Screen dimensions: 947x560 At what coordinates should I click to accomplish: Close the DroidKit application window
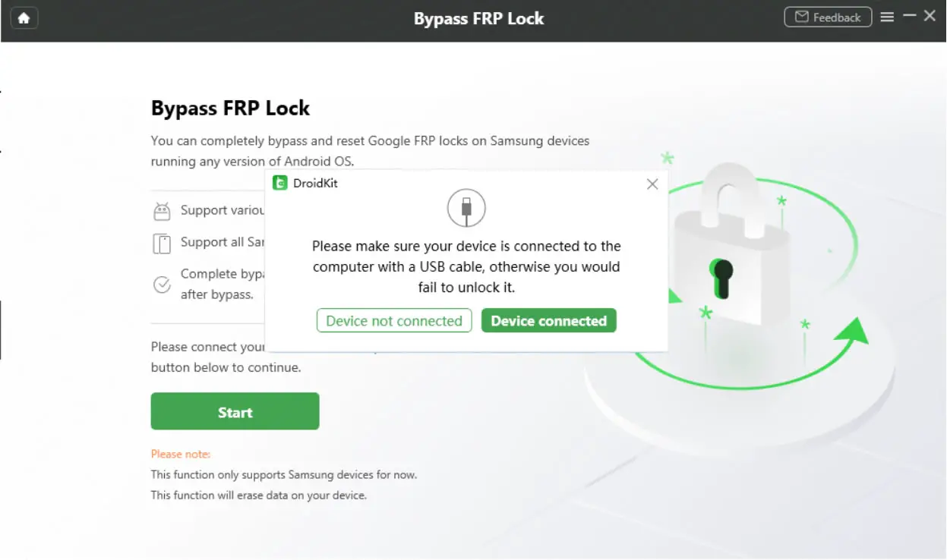pyautogui.click(x=930, y=16)
